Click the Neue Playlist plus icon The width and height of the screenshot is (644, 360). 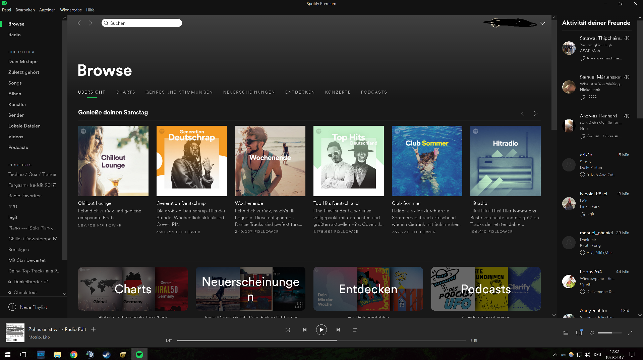click(12, 307)
